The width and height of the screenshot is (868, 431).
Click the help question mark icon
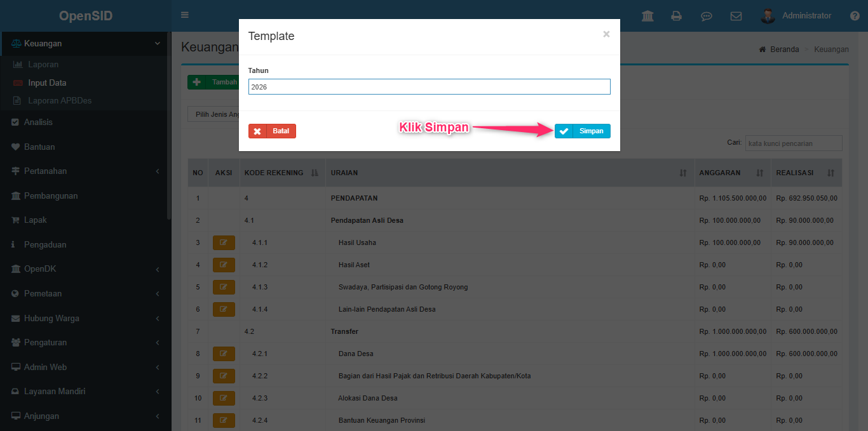tap(855, 16)
